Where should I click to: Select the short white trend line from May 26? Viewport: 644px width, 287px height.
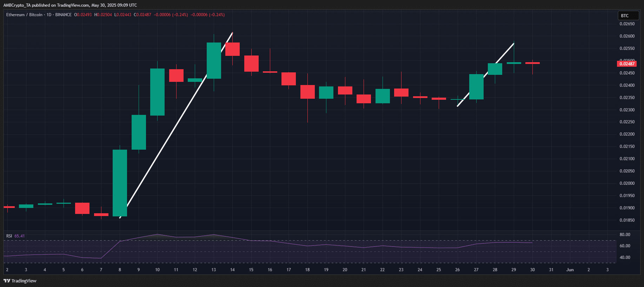click(486, 74)
